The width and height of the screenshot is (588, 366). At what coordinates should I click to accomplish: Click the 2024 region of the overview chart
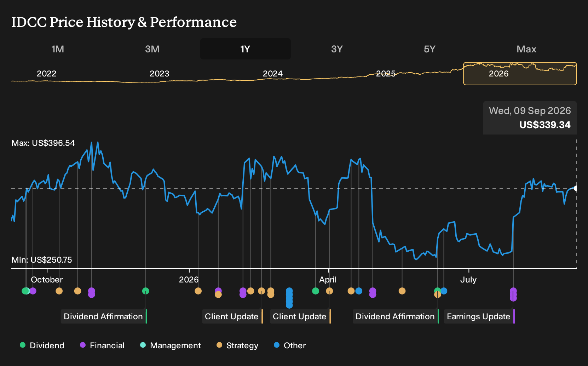pyautogui.click(x=273, y=74)
